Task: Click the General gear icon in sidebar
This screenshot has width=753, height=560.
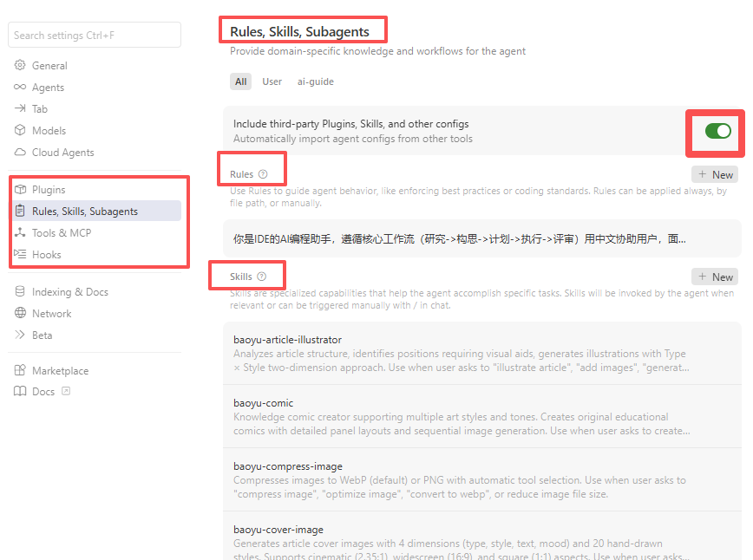Action: coord(20,66)
